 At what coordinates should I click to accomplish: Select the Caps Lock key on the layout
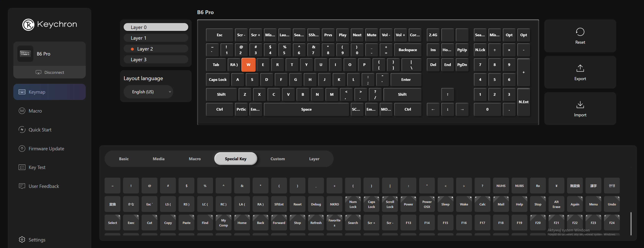tap(218, 80)
